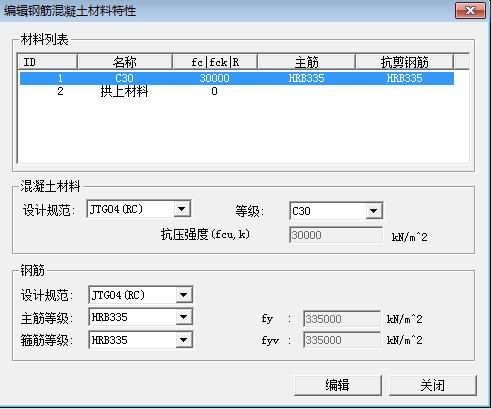
Task: Click the 抗剪钢筋 column header
Action: click(405, 62)
